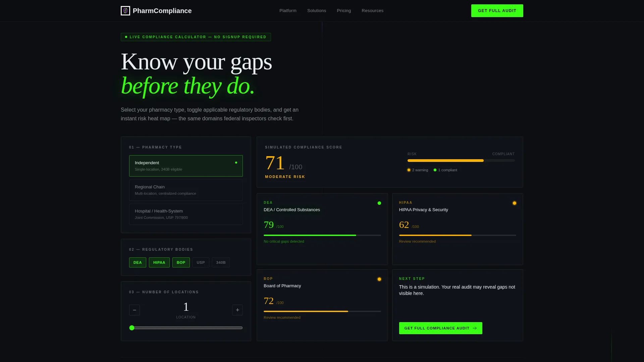Image resolution: width=644 pixels, height=362 pixels.
Task: Click the DEA score value 79
Action: point(269,225)
